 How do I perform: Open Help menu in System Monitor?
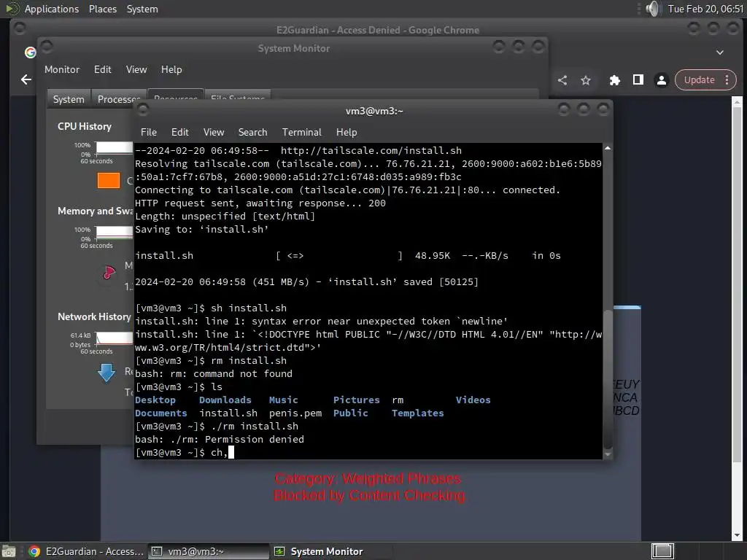pos(171,69)
